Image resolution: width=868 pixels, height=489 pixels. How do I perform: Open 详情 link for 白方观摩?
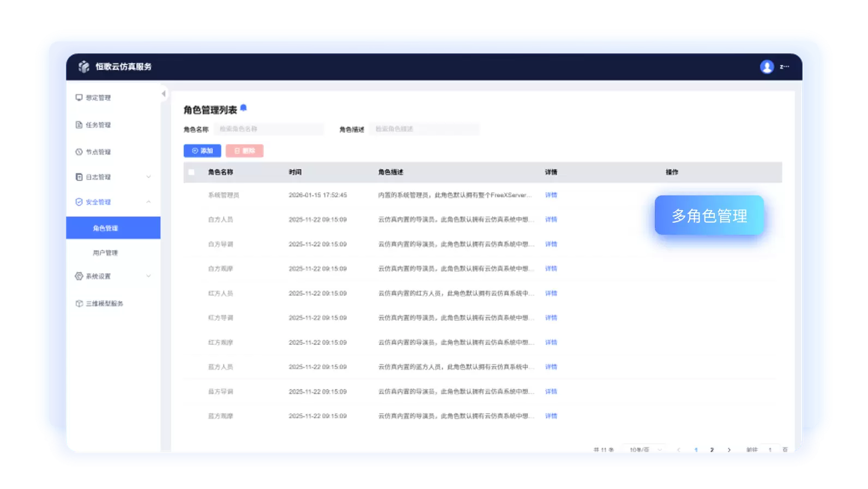pyautogui.click(x=551, y=269)
